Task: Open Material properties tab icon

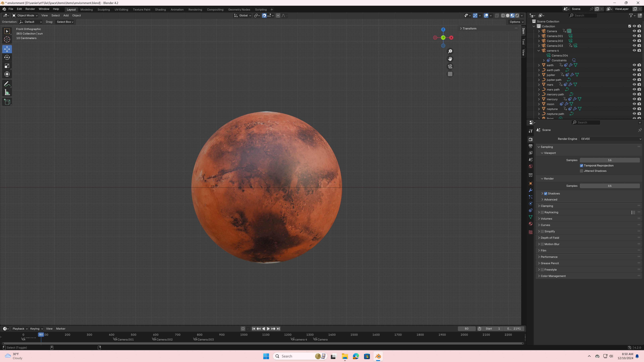Action: [x=530, y=224]
